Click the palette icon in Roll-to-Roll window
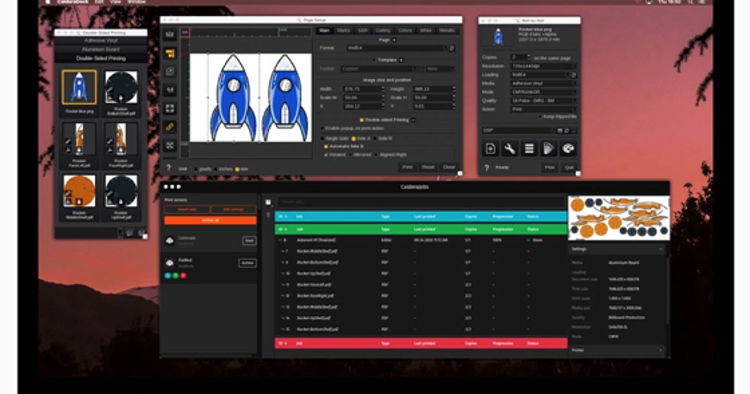Screen dimensions: 750x394 (568, 149)
